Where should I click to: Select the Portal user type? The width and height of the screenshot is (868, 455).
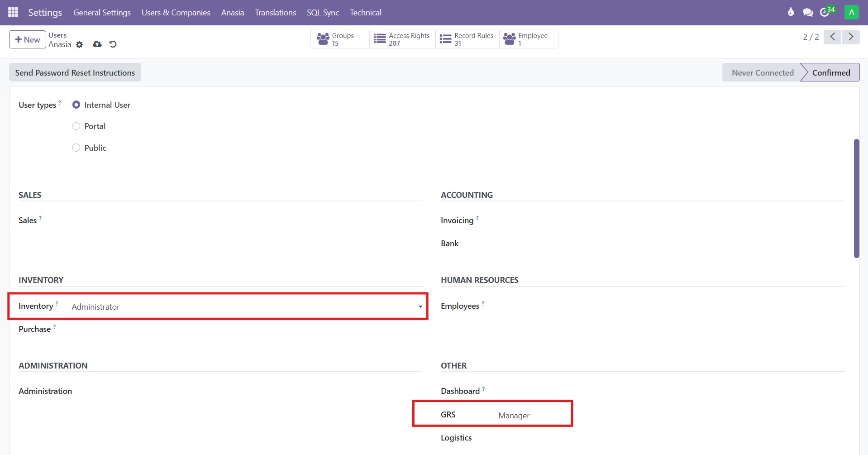pyautogui.click(x=76, y=126)
